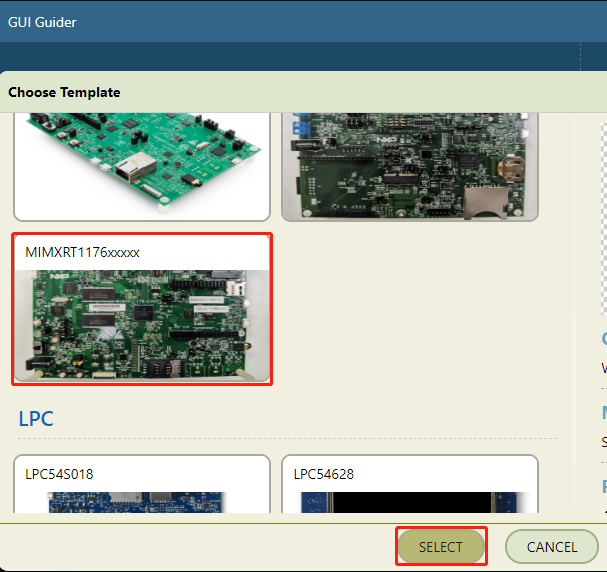Screen dimensions: 607x572
Task: Click the LPC54S018 blue board image
Action: click(141, 501)
